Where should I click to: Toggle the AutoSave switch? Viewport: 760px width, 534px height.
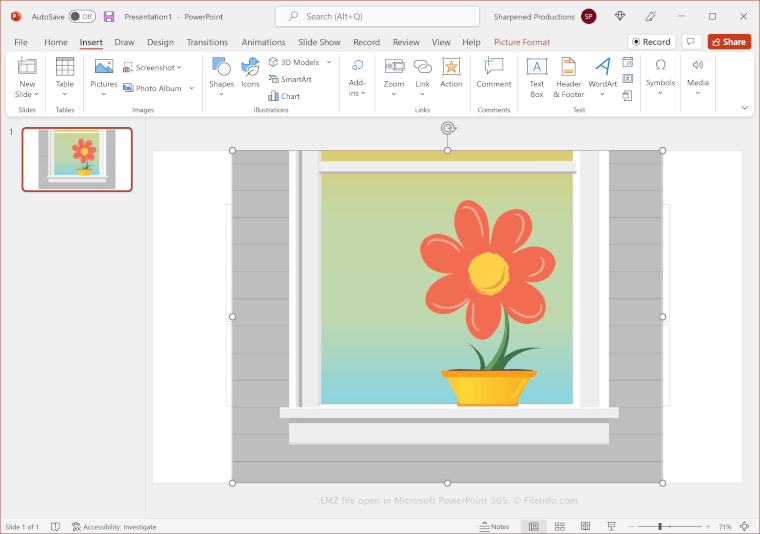pos(82,17)
